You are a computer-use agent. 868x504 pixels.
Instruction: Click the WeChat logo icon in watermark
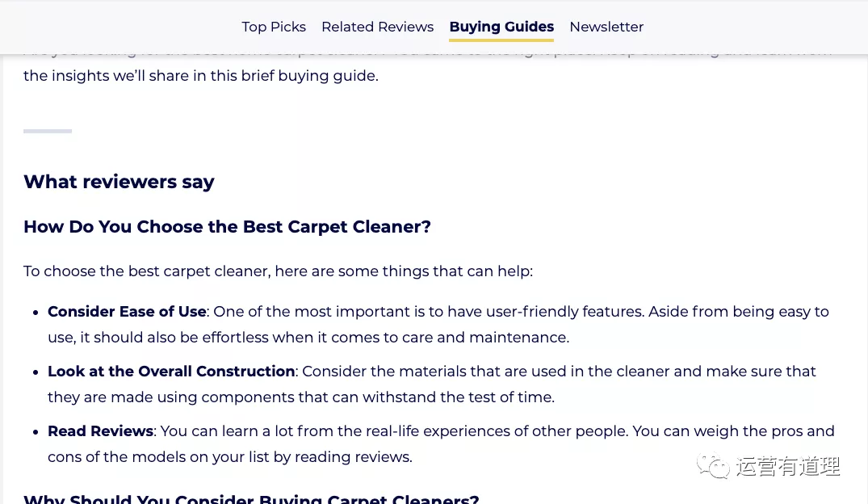pos(713,466)
